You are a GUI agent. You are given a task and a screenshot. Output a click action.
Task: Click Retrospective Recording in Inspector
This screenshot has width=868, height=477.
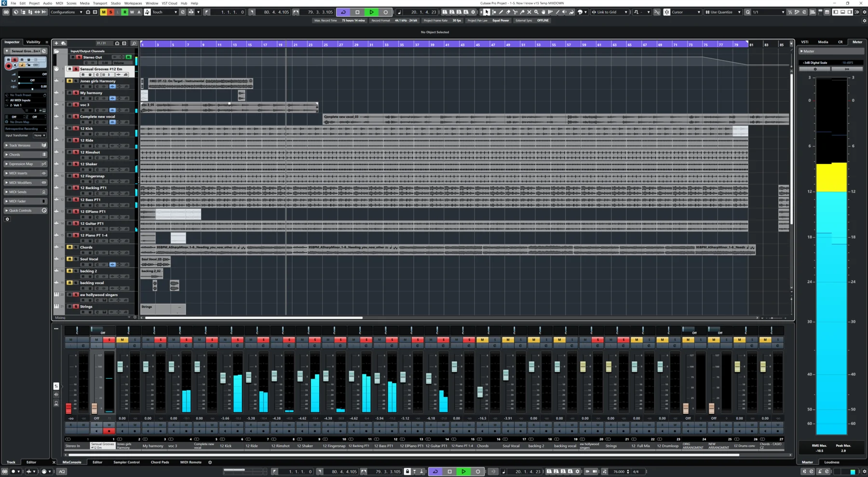point(25,129)
